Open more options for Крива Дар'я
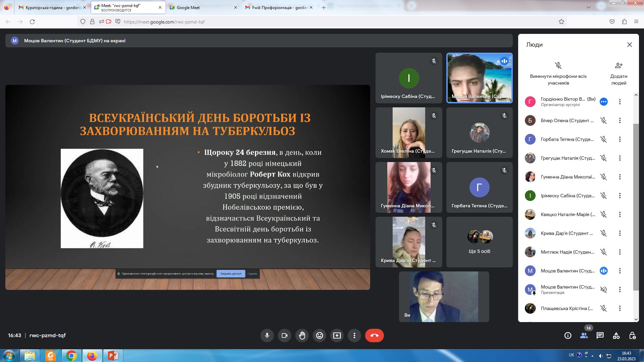 click(x=620, y=233)
